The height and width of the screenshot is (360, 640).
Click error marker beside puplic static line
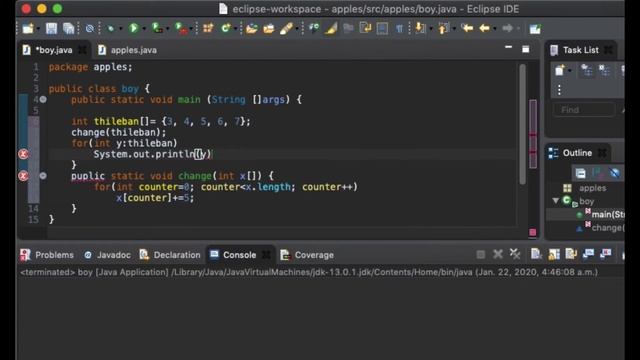pos(23,176)
